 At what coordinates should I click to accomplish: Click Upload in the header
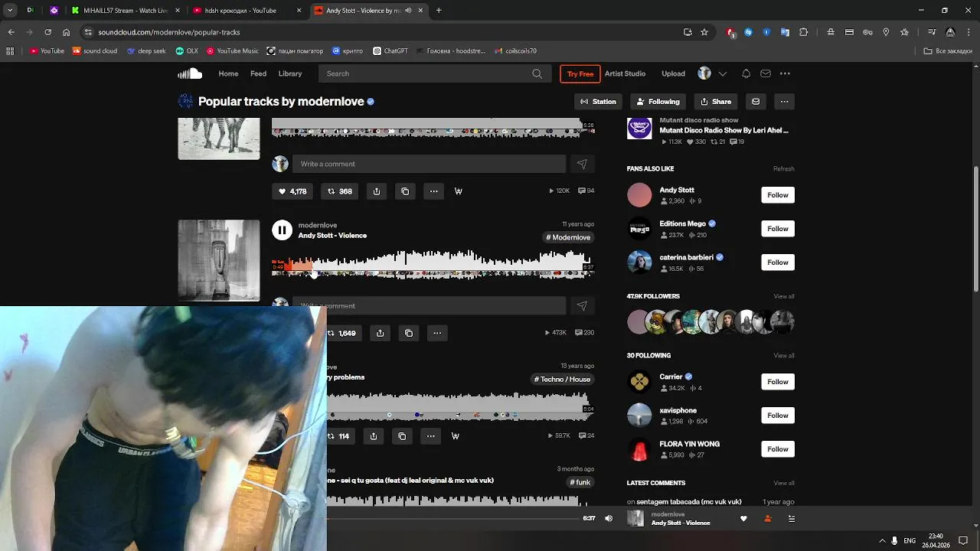(x=674, y=73)
